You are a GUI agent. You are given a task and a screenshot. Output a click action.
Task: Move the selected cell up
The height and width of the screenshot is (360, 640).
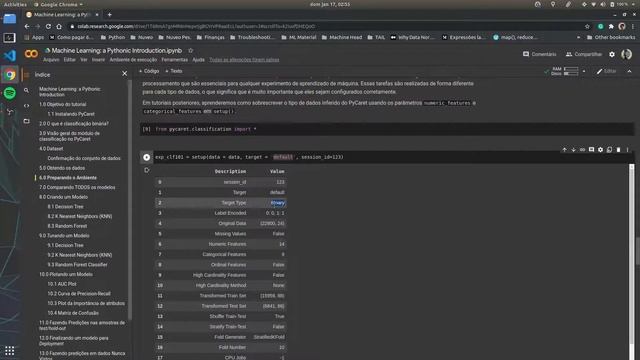(564, 150)
